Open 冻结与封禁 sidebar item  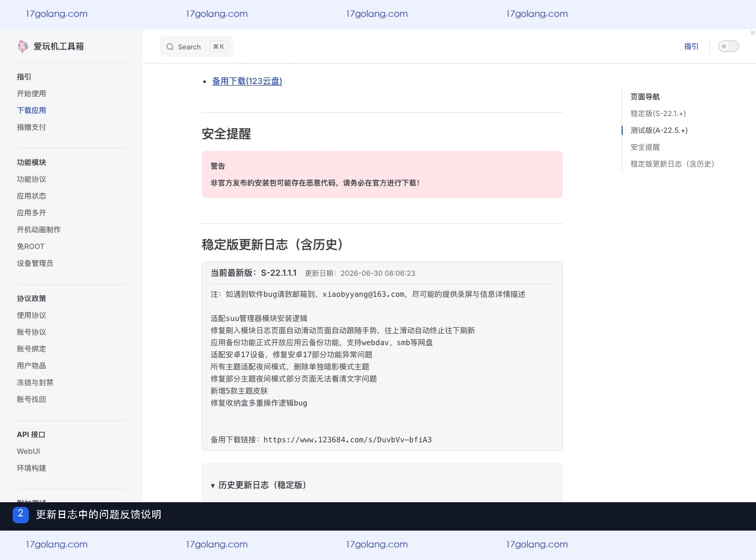(35, 382)
